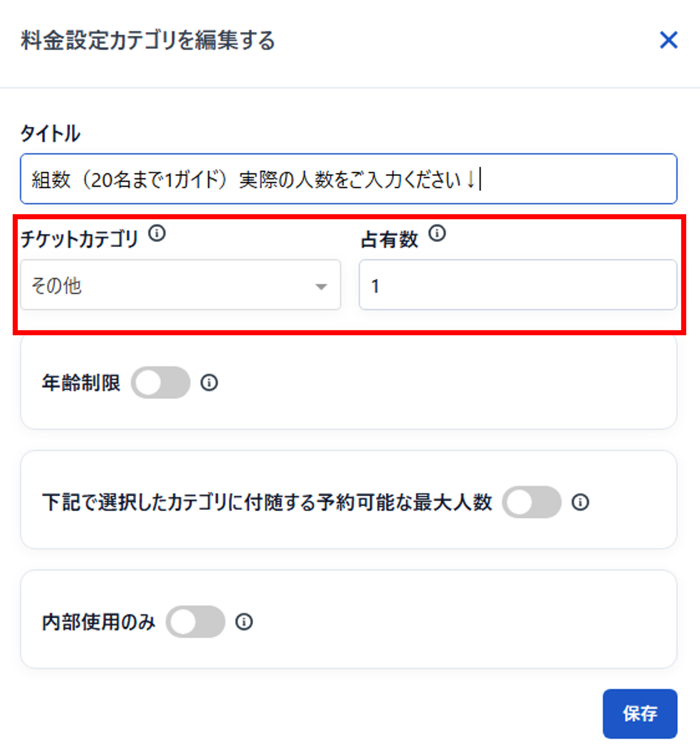Click the 下記で選択したカテゴリ label text

tap(267, 503)
